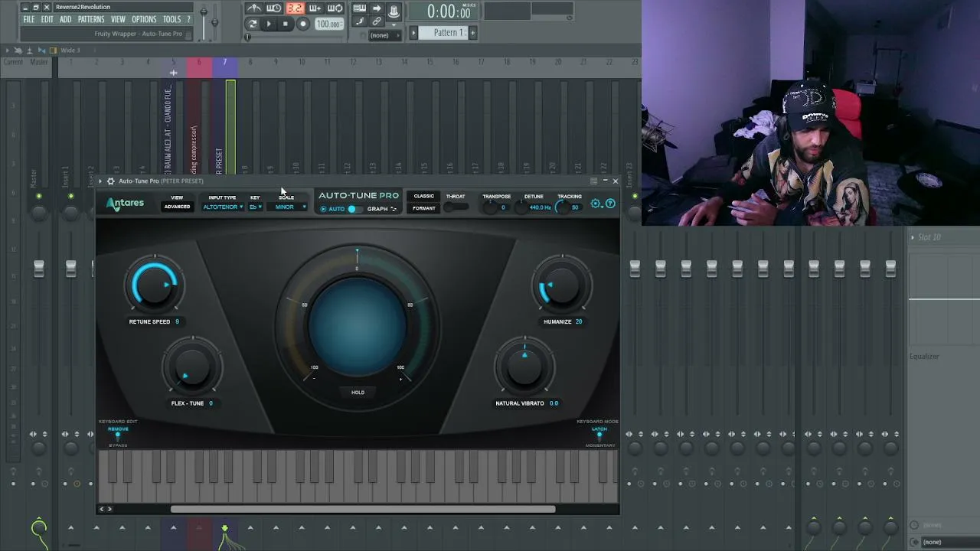Click the Humanize knob
This screenshot has width=980, height=551.
click(562, 286)
